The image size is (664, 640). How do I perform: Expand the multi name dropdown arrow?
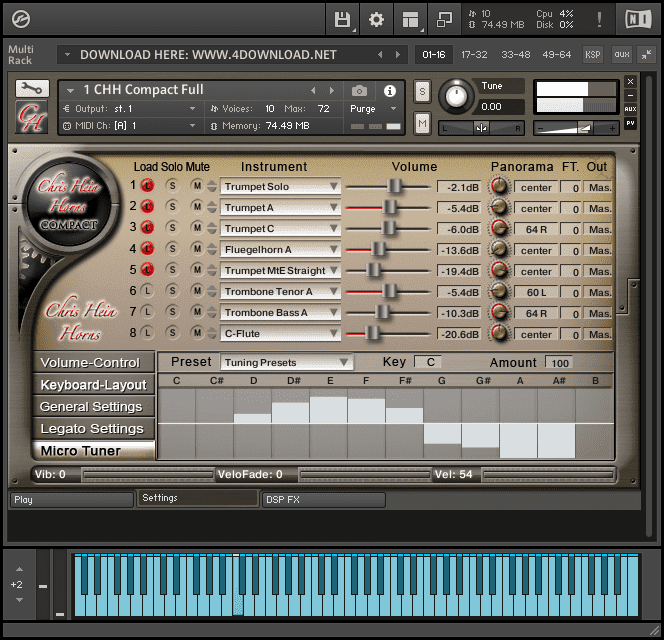pos(67,55)
